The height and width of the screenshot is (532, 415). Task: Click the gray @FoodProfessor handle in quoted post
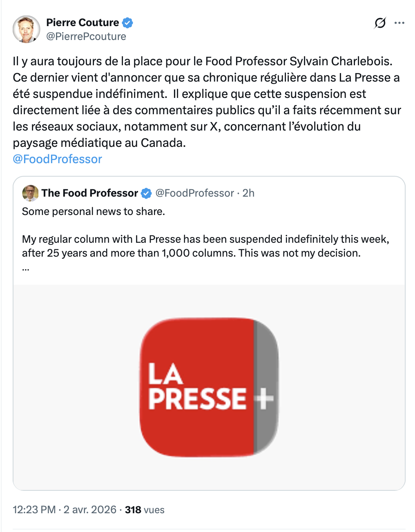tap(195, 193)
